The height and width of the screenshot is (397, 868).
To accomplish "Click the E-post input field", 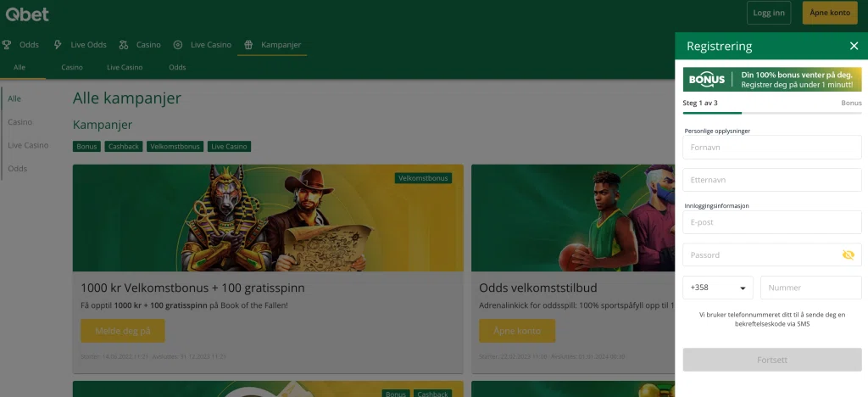I will click(772, 222).
